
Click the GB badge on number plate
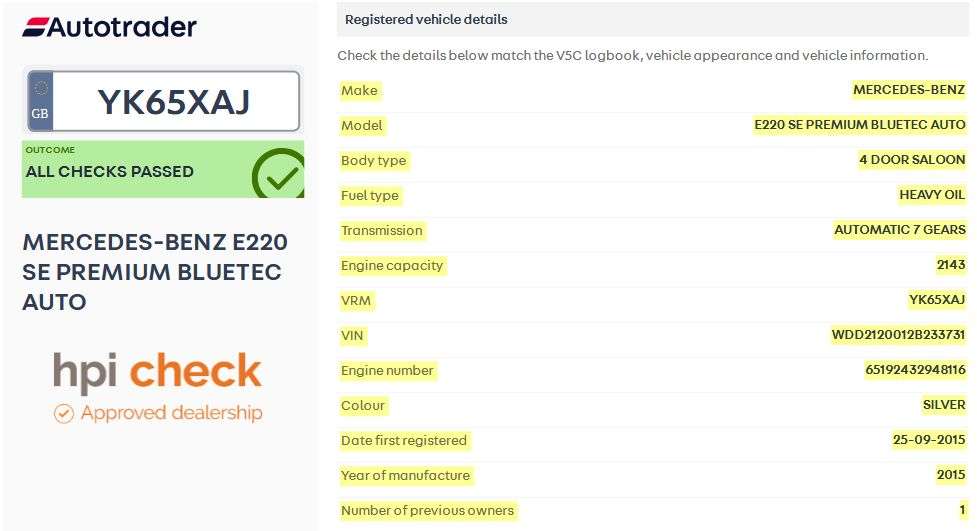click(x=40, y=101)
